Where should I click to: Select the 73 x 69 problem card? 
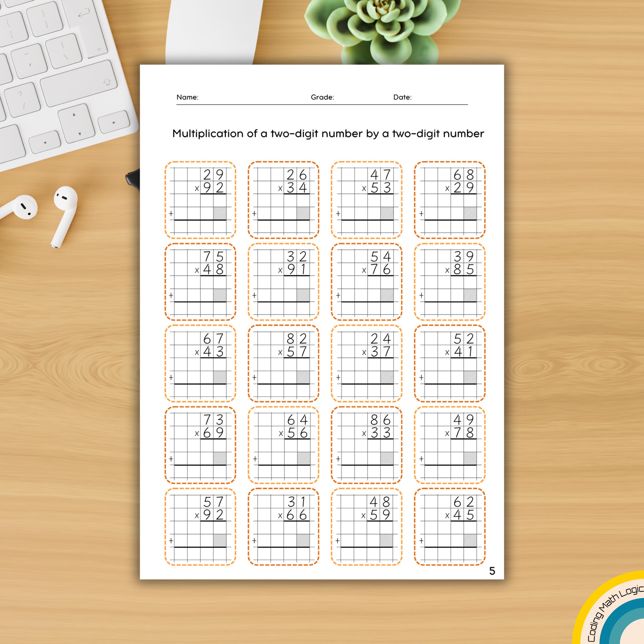200,445
